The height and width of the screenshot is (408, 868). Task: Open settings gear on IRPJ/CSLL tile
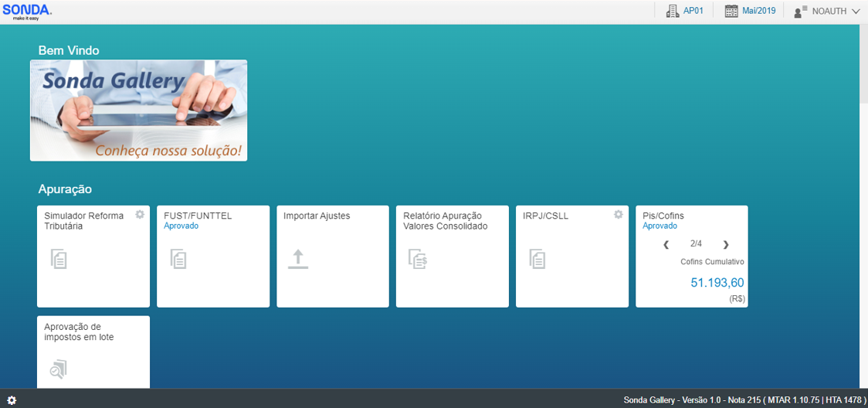coord(619,214)
